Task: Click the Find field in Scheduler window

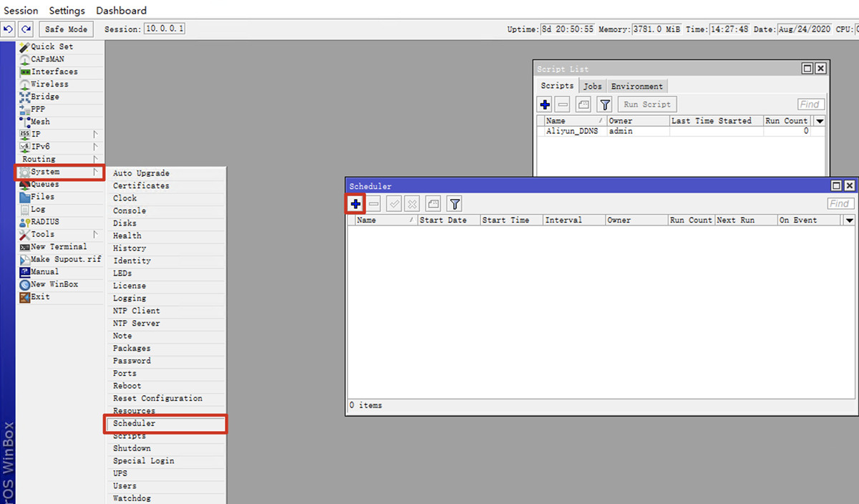Action: [839, 204]
